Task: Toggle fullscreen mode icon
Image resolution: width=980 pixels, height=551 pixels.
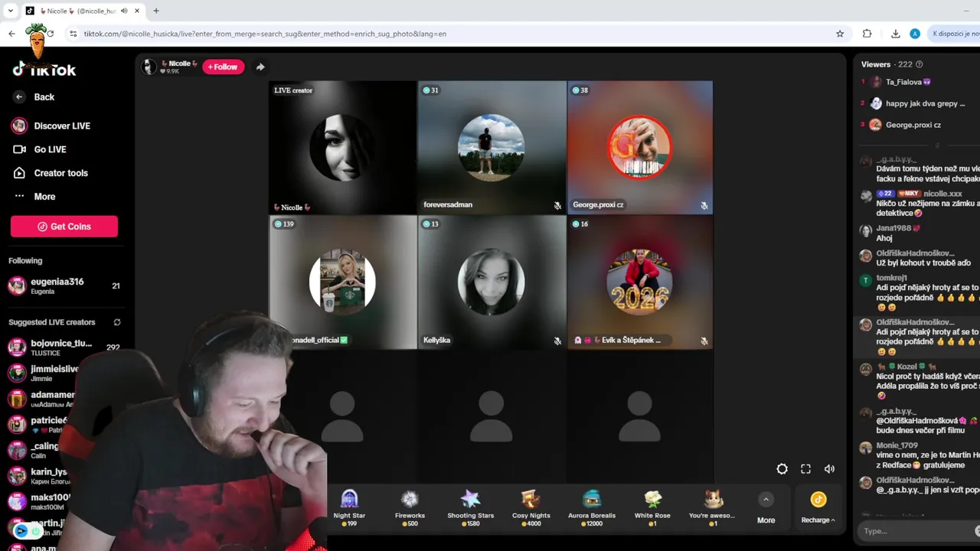Action: 805,469
